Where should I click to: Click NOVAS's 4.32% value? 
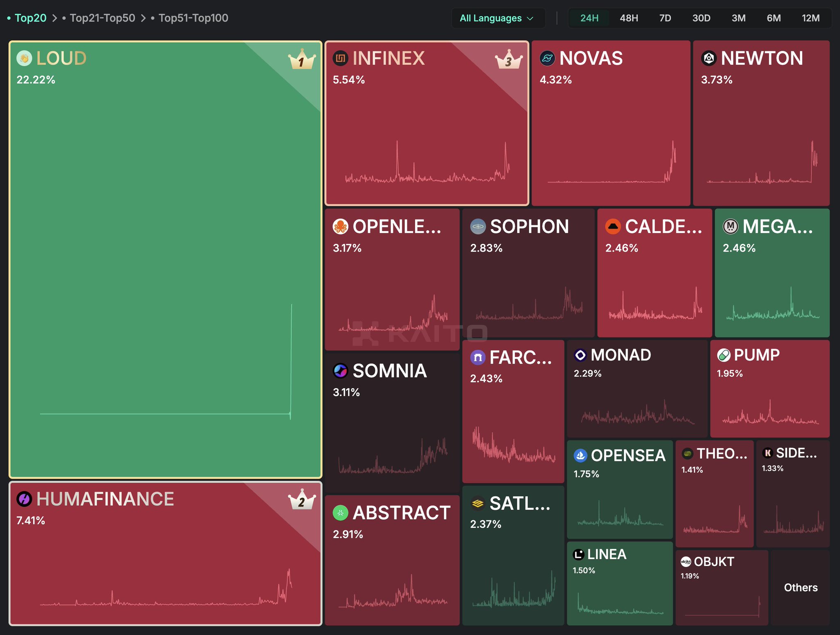click(556, 80)
